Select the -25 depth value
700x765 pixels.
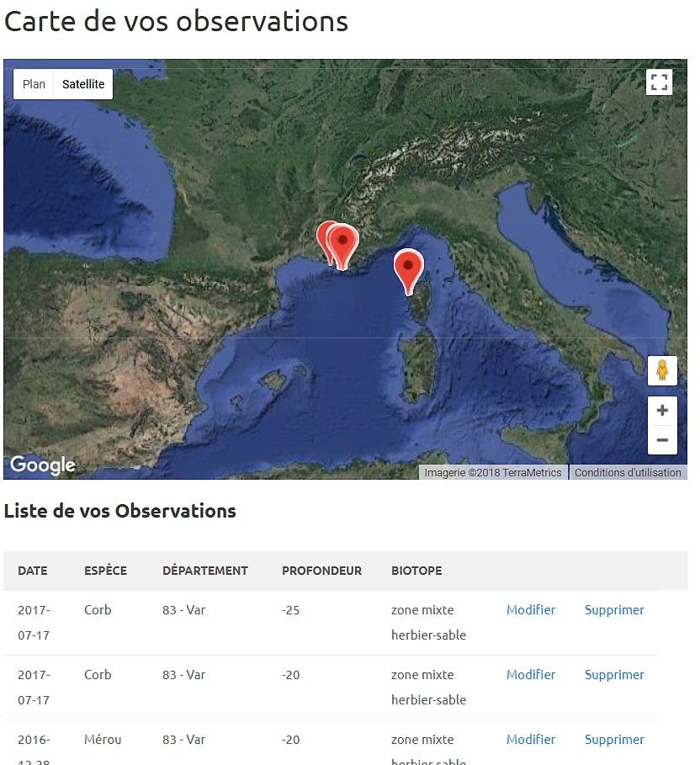[291, 610]
